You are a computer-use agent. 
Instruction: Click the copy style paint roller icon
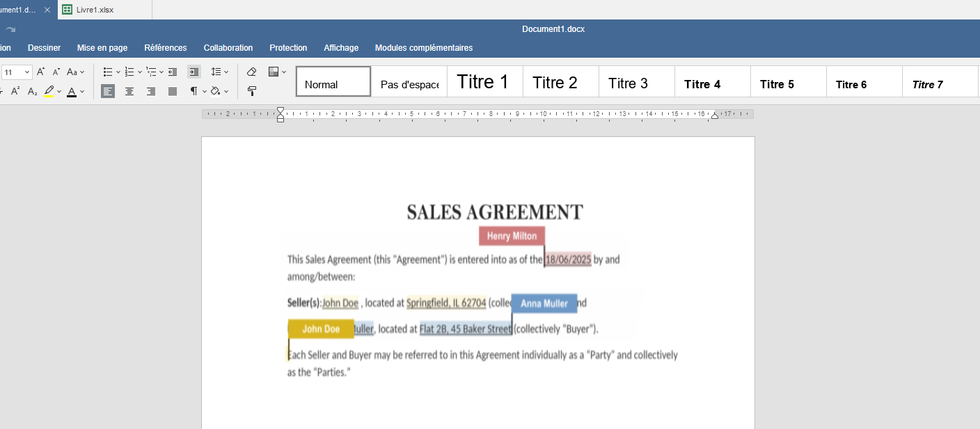[252, 91]
